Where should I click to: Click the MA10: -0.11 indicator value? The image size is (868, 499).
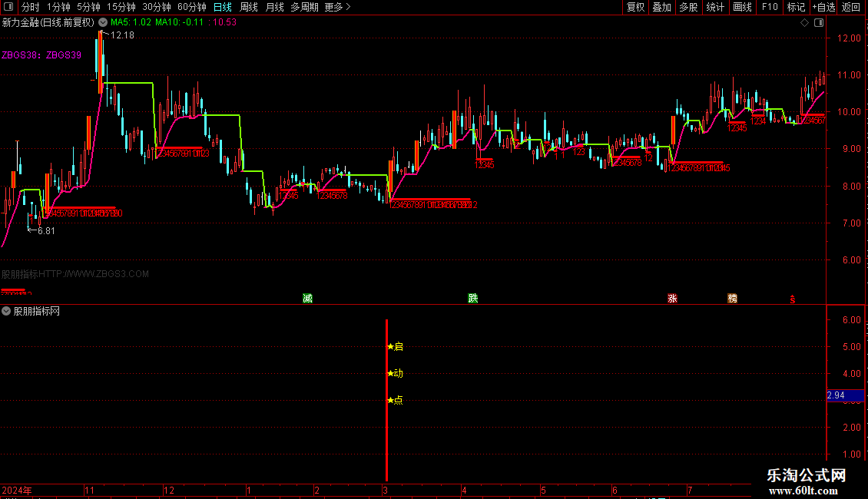pyautogui.click(x=179, y=22)
